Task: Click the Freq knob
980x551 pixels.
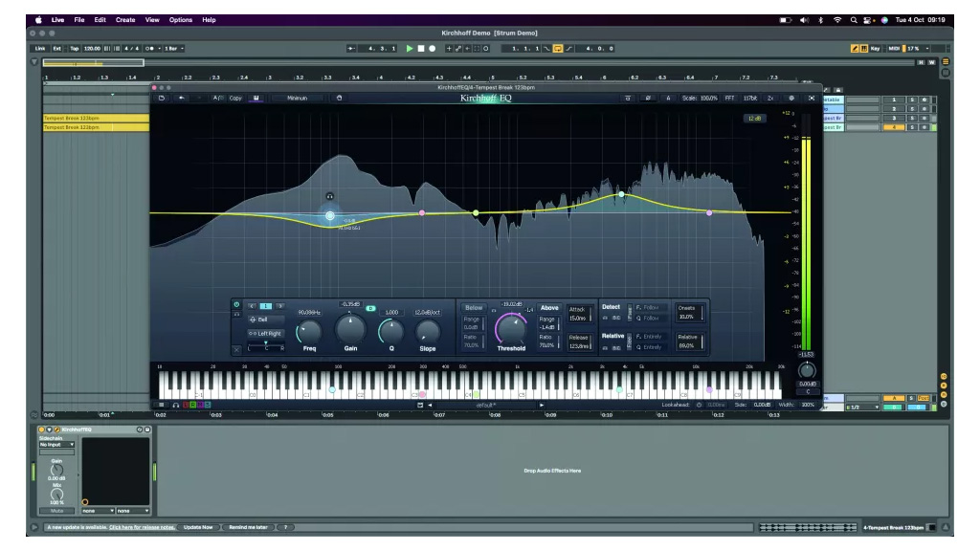Action: [x=309, y=331]
